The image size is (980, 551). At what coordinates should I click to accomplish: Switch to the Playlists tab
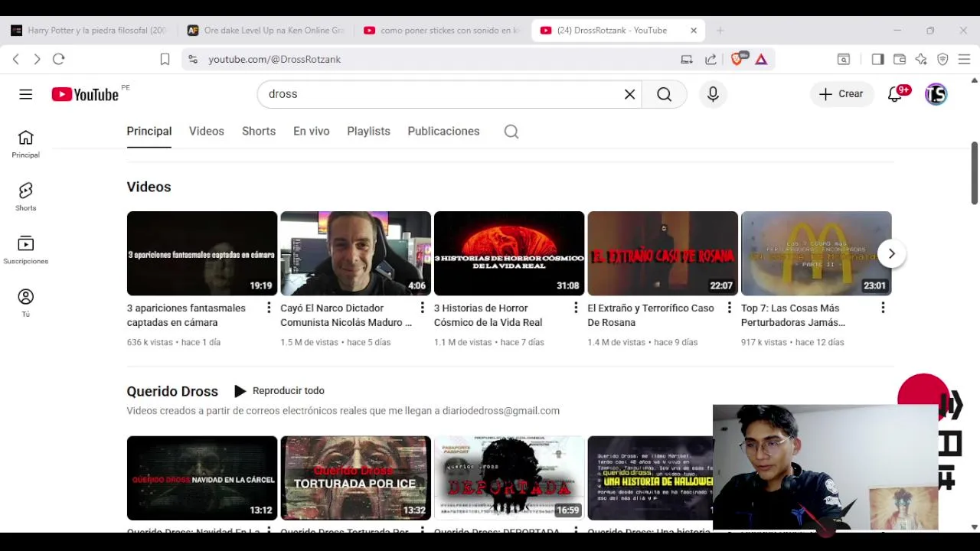(368, 131)
